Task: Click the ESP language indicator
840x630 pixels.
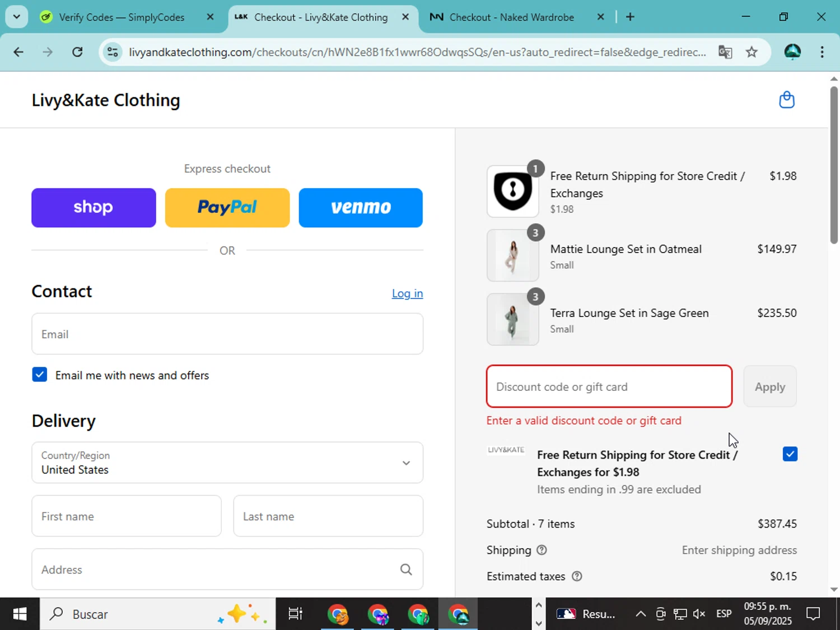Action: tap(724, 614)
